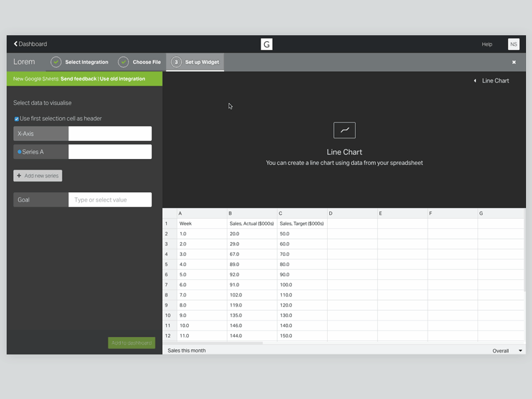Image resolution: width=532 pixels, height=399 pixels.
Task: Select the cell with value 100.0
Action: (x=303, y=285)
